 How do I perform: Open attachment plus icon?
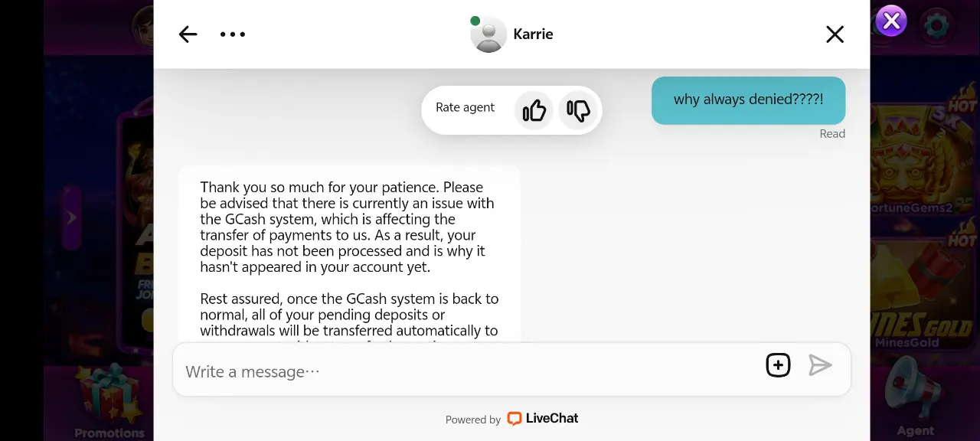coord(778,365)
